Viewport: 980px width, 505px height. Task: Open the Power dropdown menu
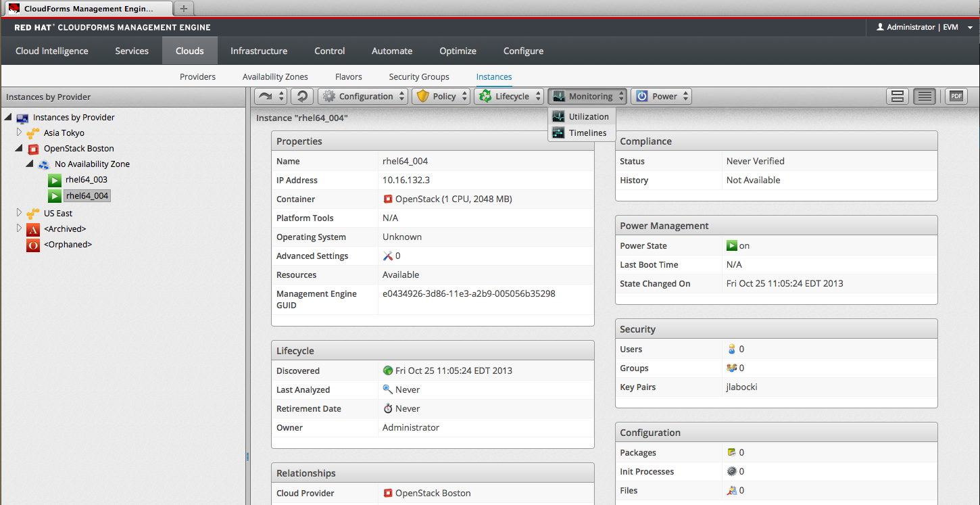[x=661, y=97]
